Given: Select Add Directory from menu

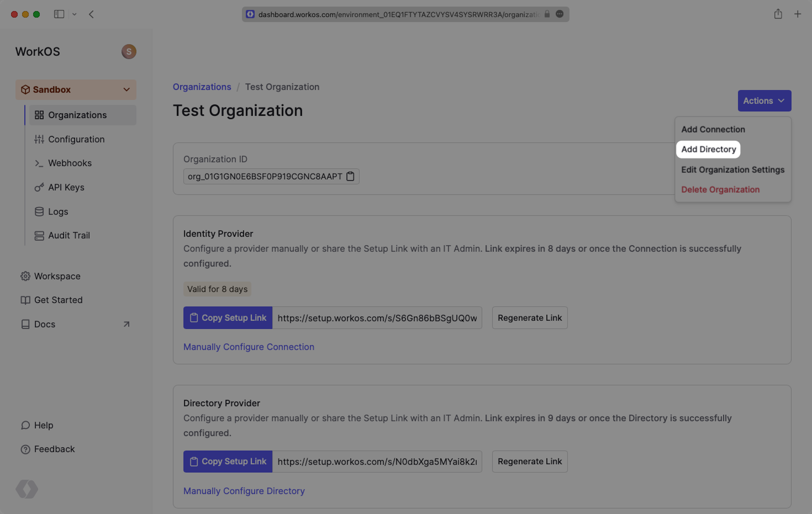Looking at the screenshot, I should (708, 149).
